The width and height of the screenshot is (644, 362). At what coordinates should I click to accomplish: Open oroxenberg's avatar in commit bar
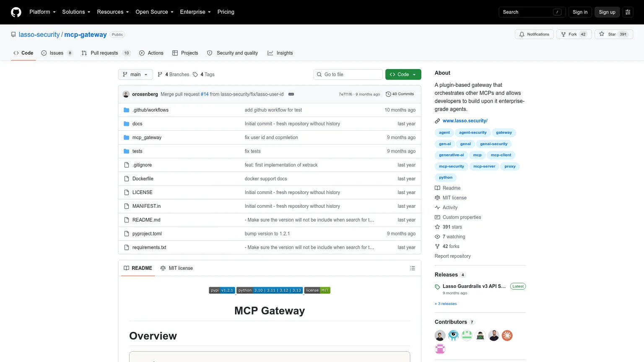coord(126,94)
